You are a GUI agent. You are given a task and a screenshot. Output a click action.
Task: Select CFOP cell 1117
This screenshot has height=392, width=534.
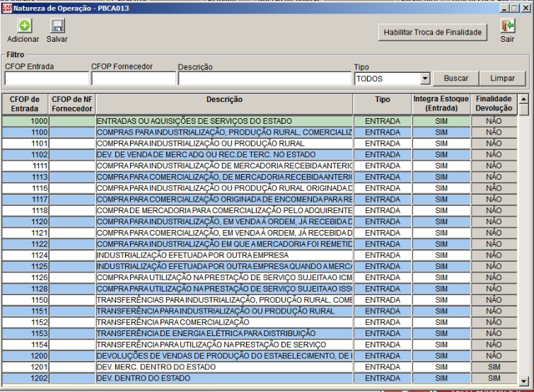click(25, 200)
